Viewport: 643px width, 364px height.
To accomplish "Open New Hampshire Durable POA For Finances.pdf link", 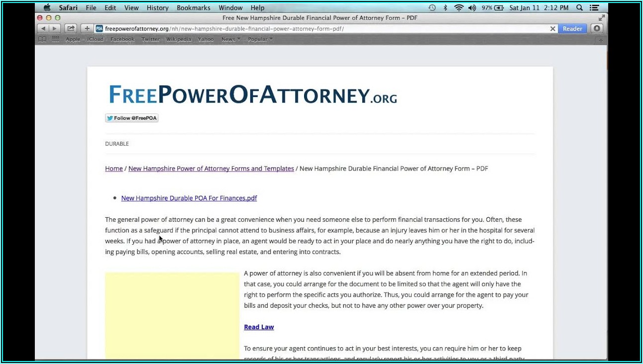I will click(189, 198).
